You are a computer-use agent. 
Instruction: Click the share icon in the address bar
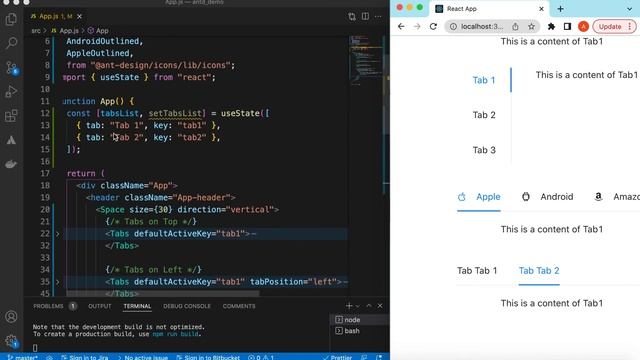[516, 27]
